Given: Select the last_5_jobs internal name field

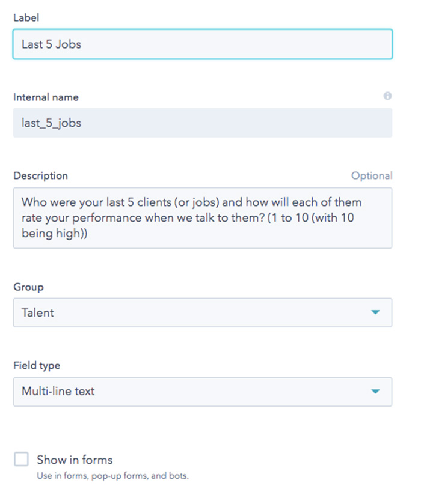Looking at the screenshot, I should (x=203, y=123).
